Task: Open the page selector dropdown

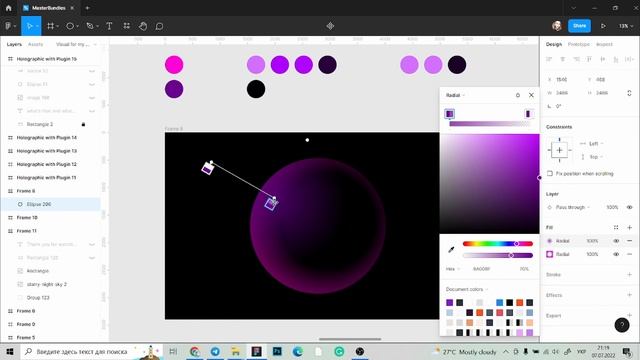Action: click(x=76, y=44)
